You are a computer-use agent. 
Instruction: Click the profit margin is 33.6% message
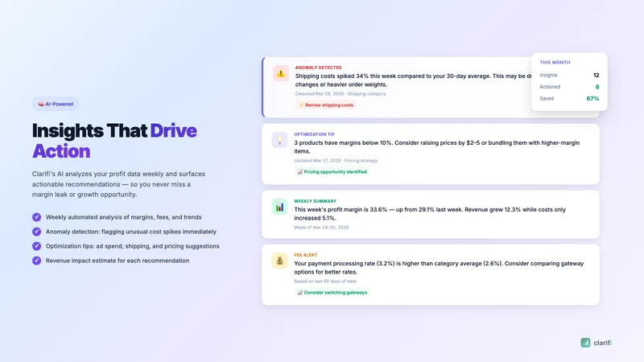click(x=430, y=214)
